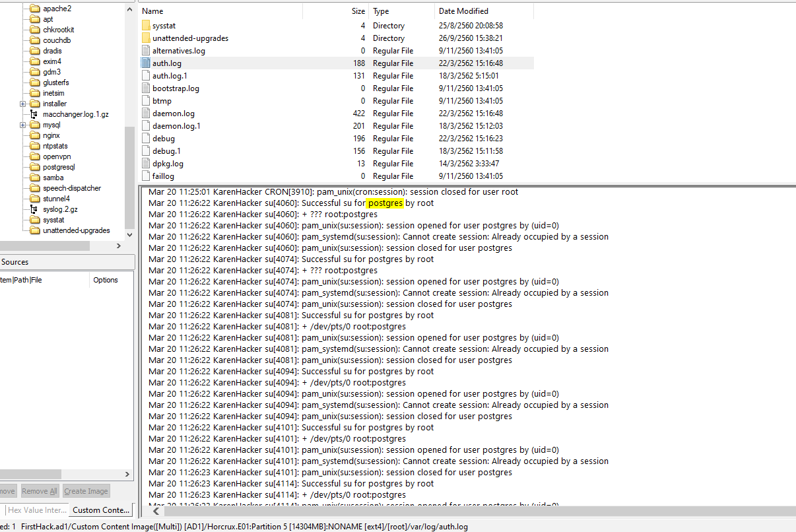This screenshot has width=796, height=532.
Task: Click the couchdb folder icon
Action: pos(35,40)
